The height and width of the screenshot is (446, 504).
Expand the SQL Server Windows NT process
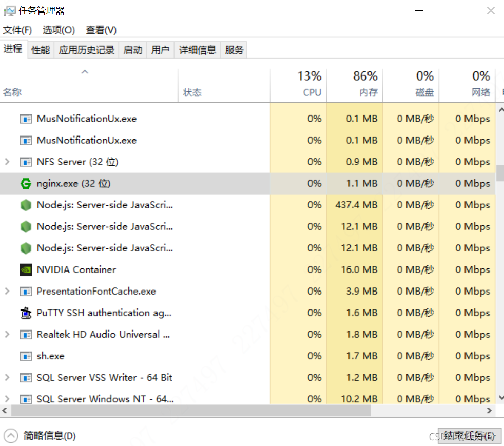tap(7, 399)
